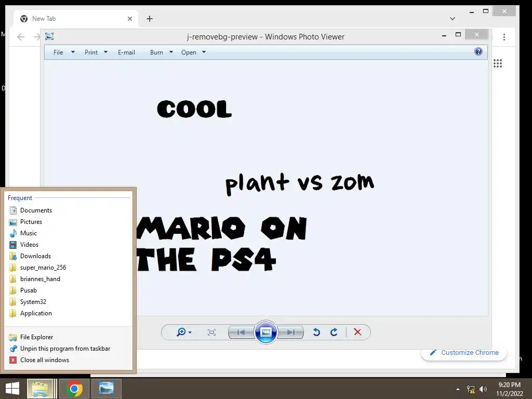Open Videos from the jump list

(x=68, y=245)
